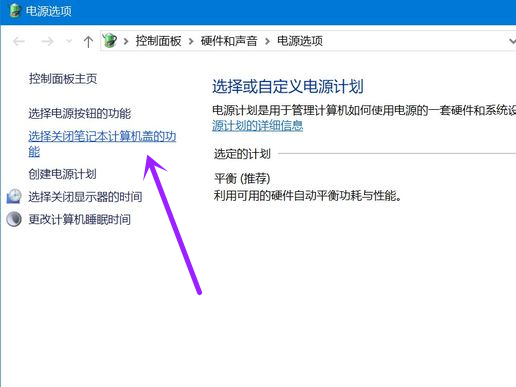Open 更改计算机睡眠时间

pyautogui.click(x=79, y=219)
